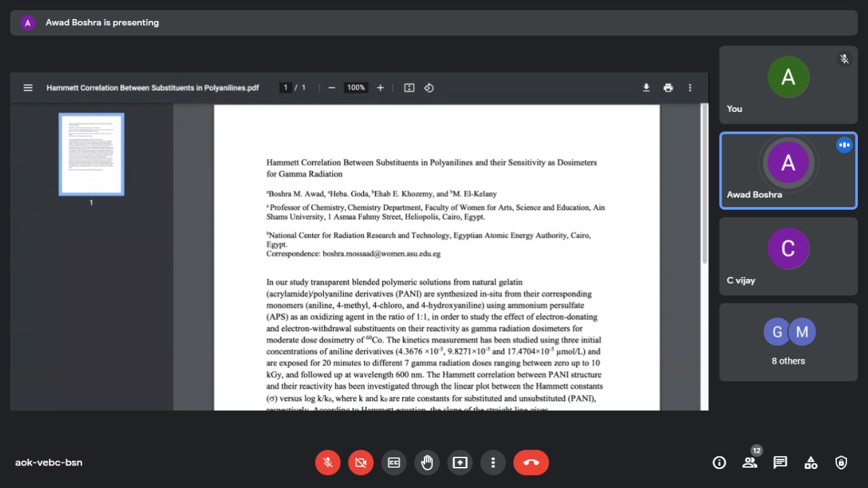868x488 pixels.
Task: Open host controls shield icon
Action: point(841,463)
